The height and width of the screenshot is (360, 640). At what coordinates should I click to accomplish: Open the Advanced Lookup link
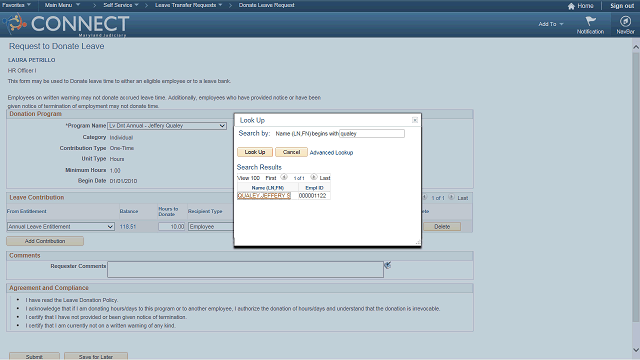[x=331, y=153]
